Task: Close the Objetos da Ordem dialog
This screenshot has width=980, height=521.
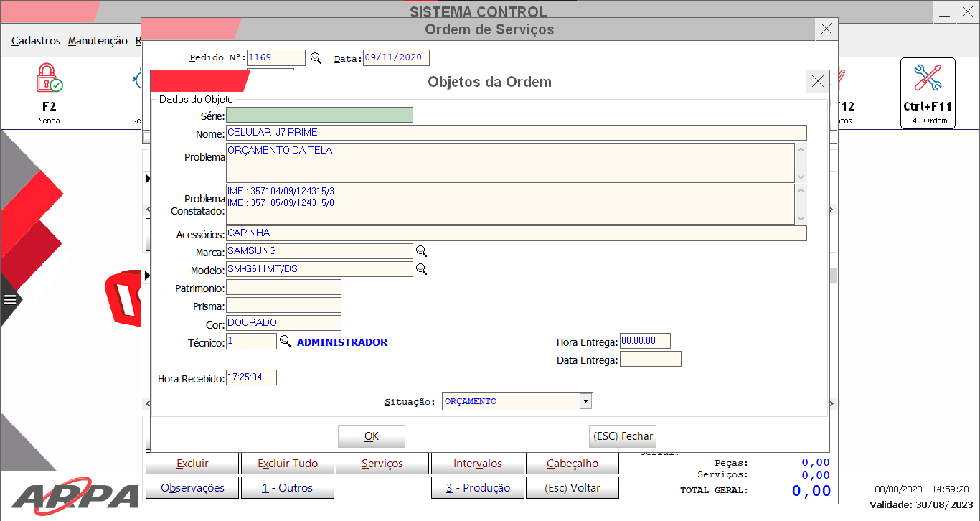Action: (x=817, y=81)
